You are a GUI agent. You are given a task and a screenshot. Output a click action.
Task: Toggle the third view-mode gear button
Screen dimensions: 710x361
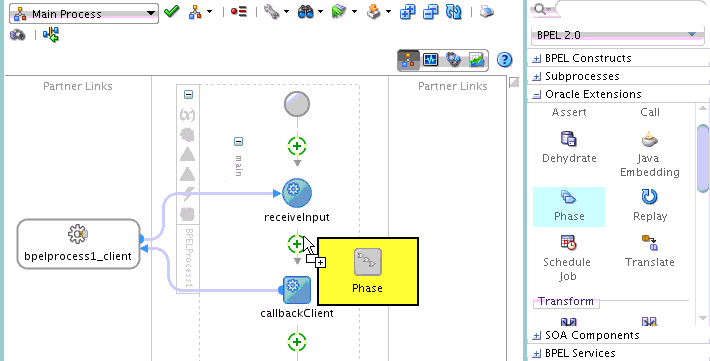[x=453, y=60]
